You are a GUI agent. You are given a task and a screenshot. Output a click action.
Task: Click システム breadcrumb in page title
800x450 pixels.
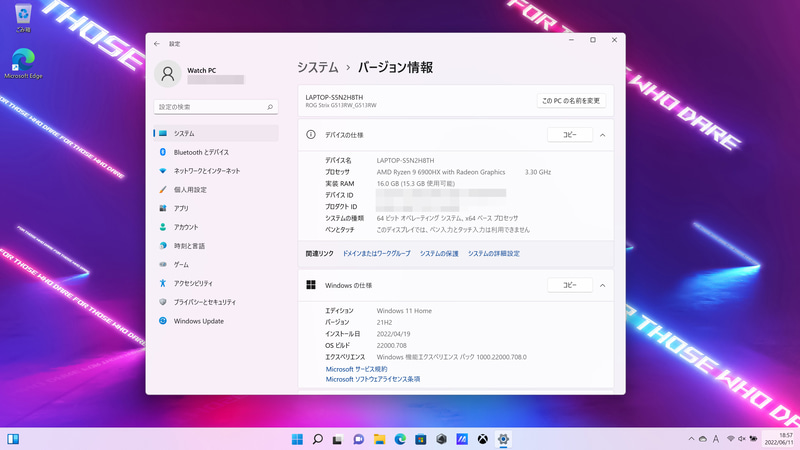tap(318, 67)
